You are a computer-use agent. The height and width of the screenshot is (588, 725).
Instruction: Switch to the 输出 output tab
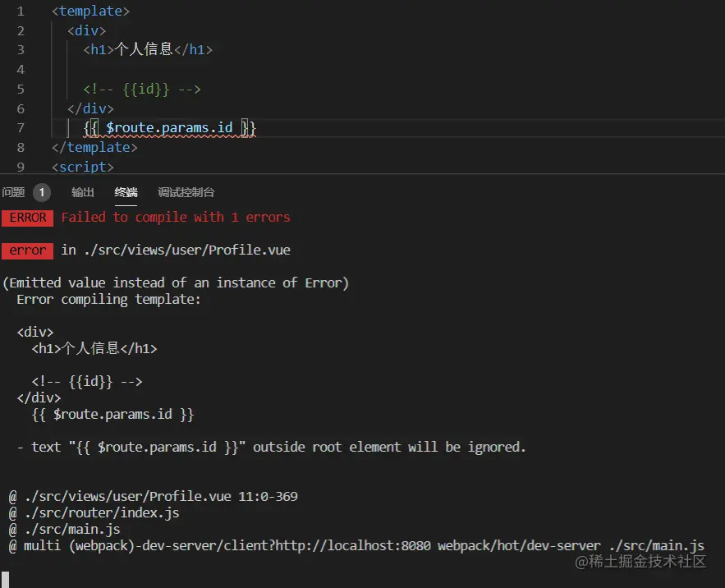click(x=83, y=192)
